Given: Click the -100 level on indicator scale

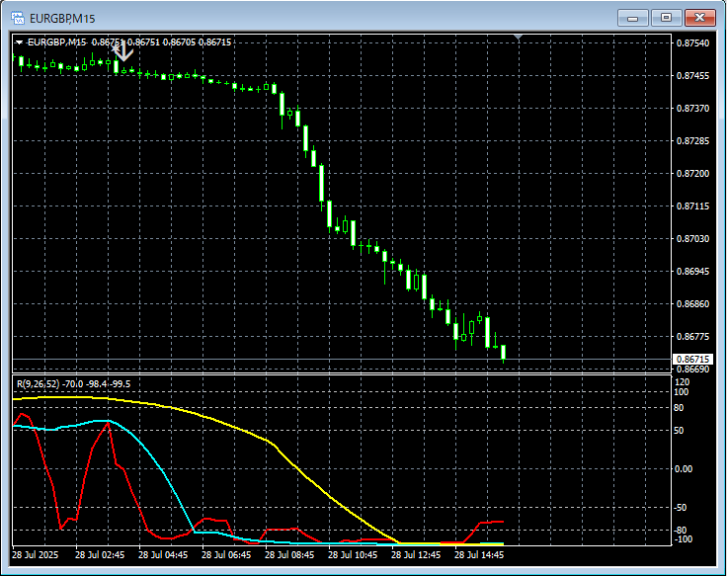Looking at the screenshot, I should pyautogui.click(x=683, y=538).
